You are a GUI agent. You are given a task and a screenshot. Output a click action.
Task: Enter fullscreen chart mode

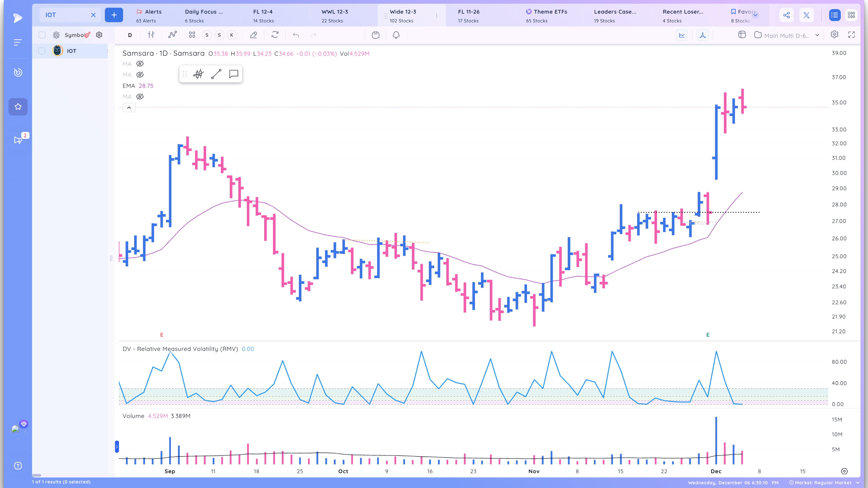coord(851,35)
